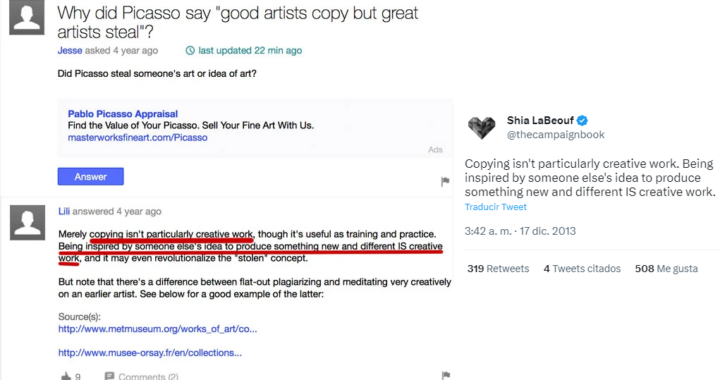Screen dimensions: 720x380
Task: Open the metmuseum.org source link
Action: click(158, 329)
